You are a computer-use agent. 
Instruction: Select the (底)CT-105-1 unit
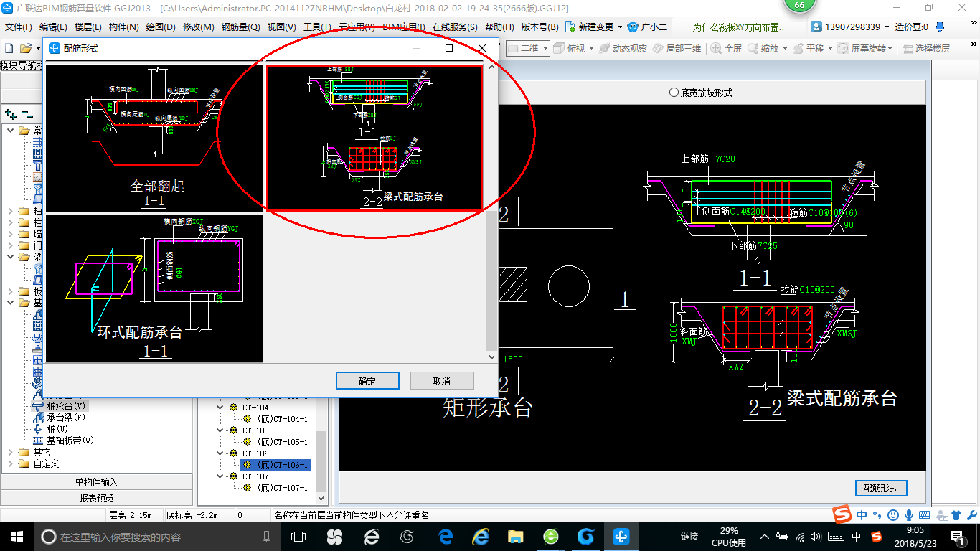coord(282,442)
